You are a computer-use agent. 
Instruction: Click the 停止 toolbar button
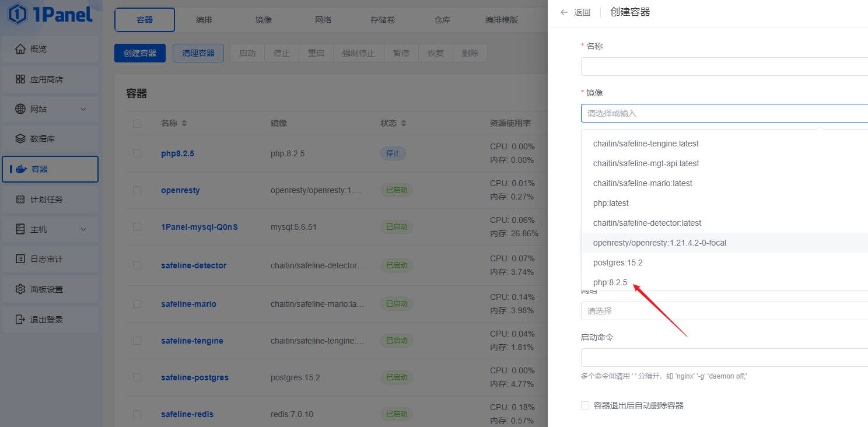[282, 53]
